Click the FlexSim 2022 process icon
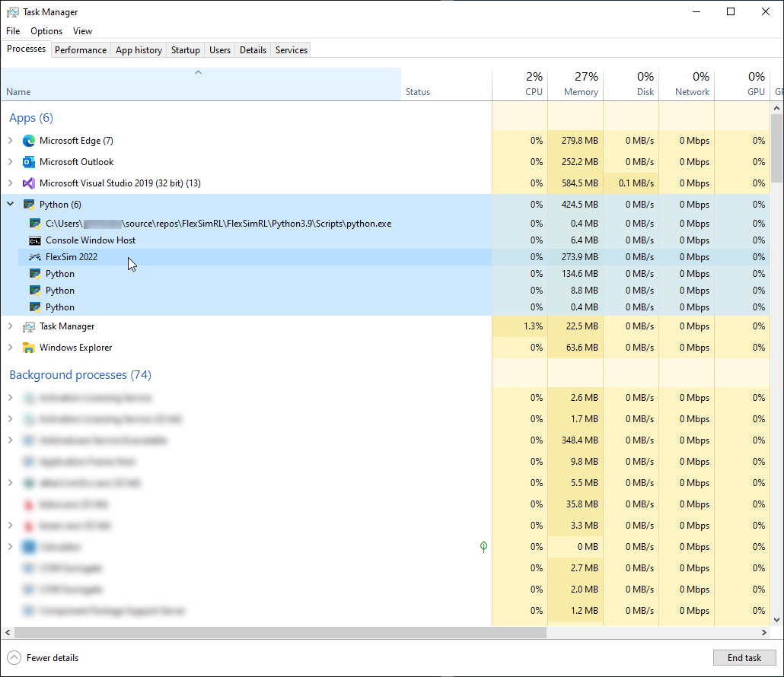This screenshot has width=784, height=677. [35, 257]
